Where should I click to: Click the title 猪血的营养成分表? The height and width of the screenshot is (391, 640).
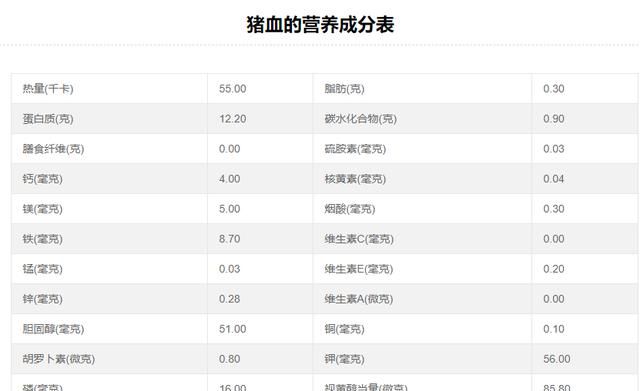point(320,24)
